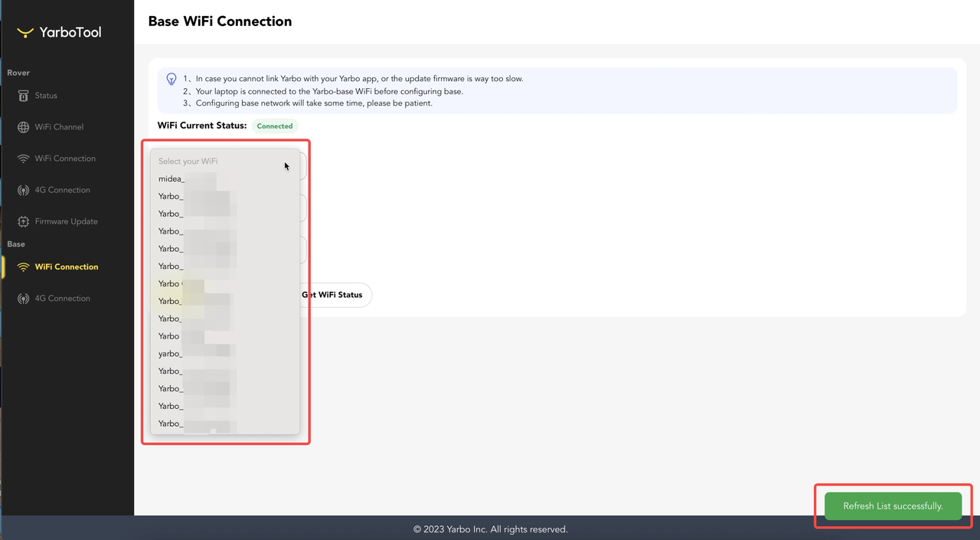Click the highlighted Base WiFi Connection icon

(x=23, y=267)
